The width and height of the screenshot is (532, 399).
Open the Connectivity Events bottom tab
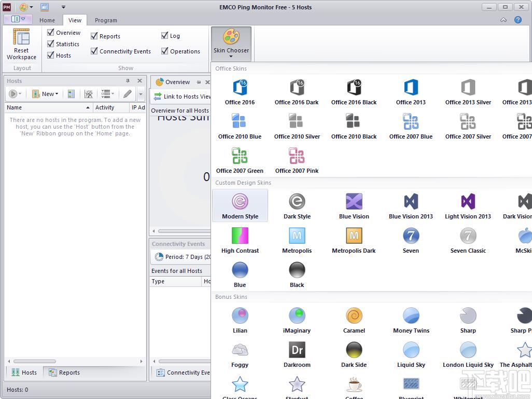[183, 373]
